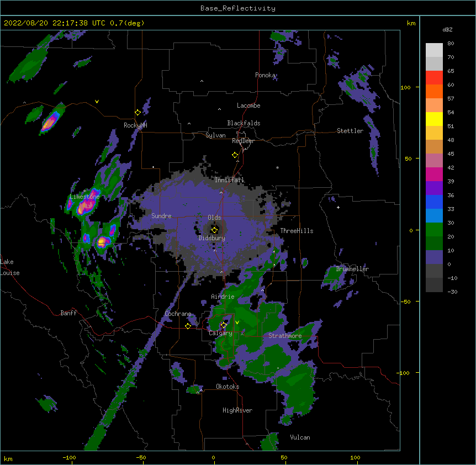The height and width of the screenshot is (465, 476).
Task: Click the yellow diamond marker below RedDeer
Action: pyautogui.click(x=235, y=155)
